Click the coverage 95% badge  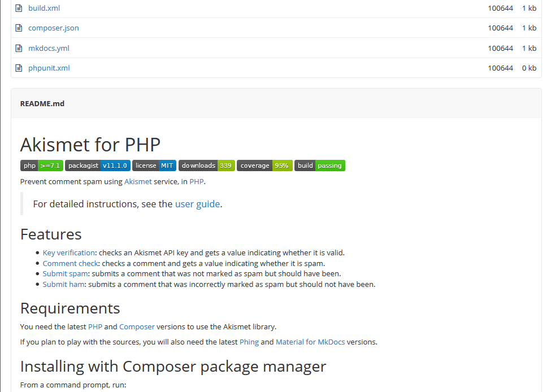264,165
